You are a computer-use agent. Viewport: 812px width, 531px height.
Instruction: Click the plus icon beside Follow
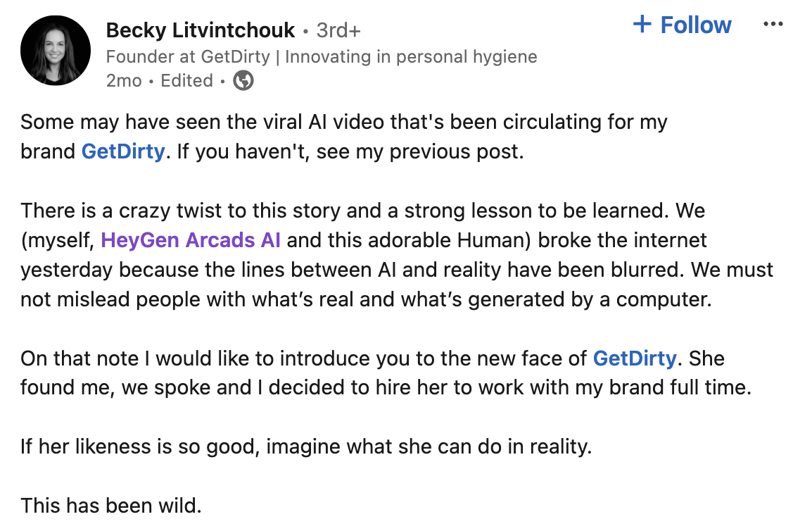click(642, 25)
